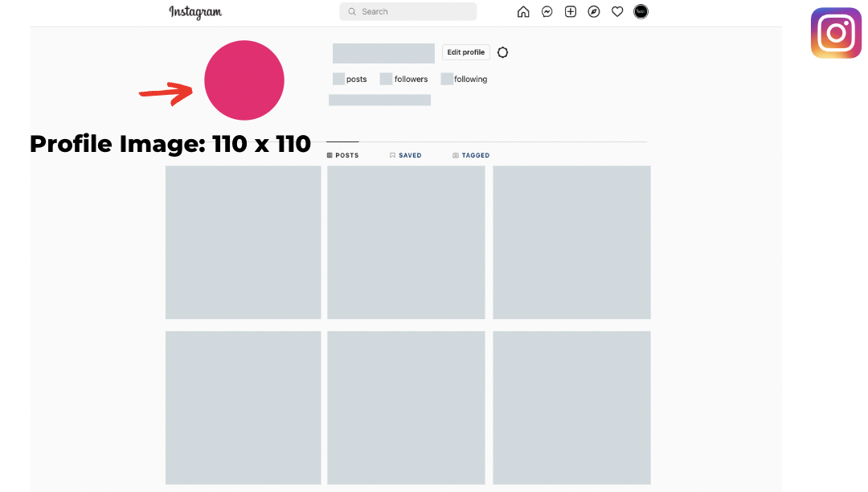Open first post thumbnail in top row

tap(243, 243)
